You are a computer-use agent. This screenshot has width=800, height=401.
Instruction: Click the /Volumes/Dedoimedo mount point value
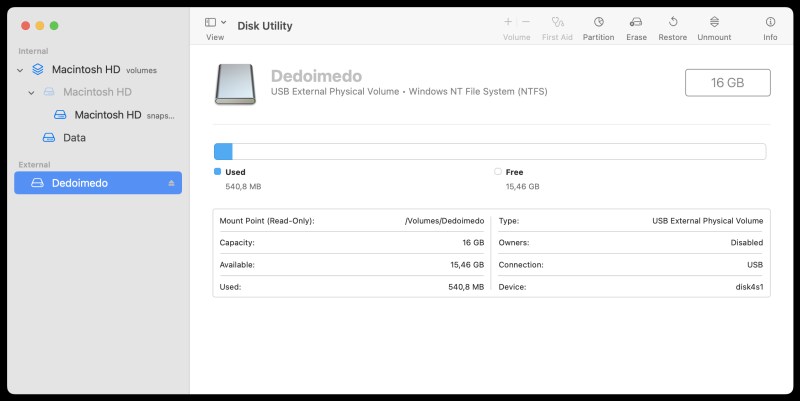coord(444,221)
